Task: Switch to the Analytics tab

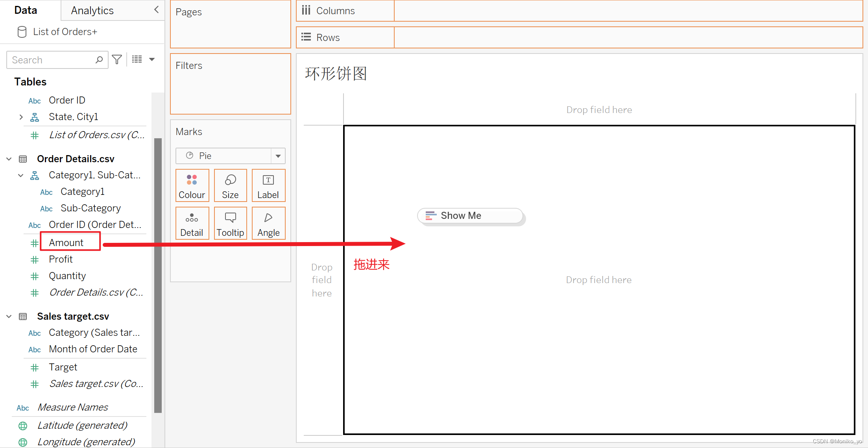Action: [92, 11]
